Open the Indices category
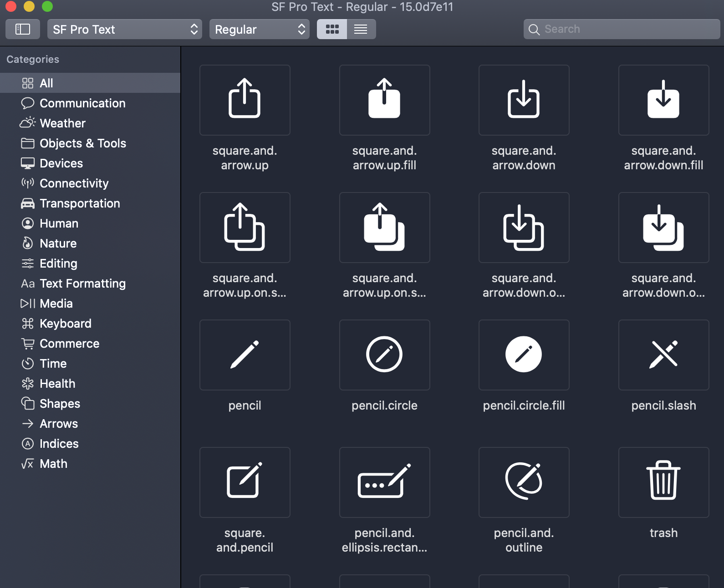724x588 pixels. pyautogui.click(x=90, y=443)
